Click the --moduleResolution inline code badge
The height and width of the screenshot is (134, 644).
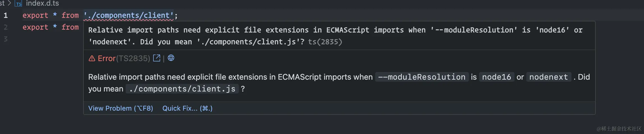(x=422, y=77)
